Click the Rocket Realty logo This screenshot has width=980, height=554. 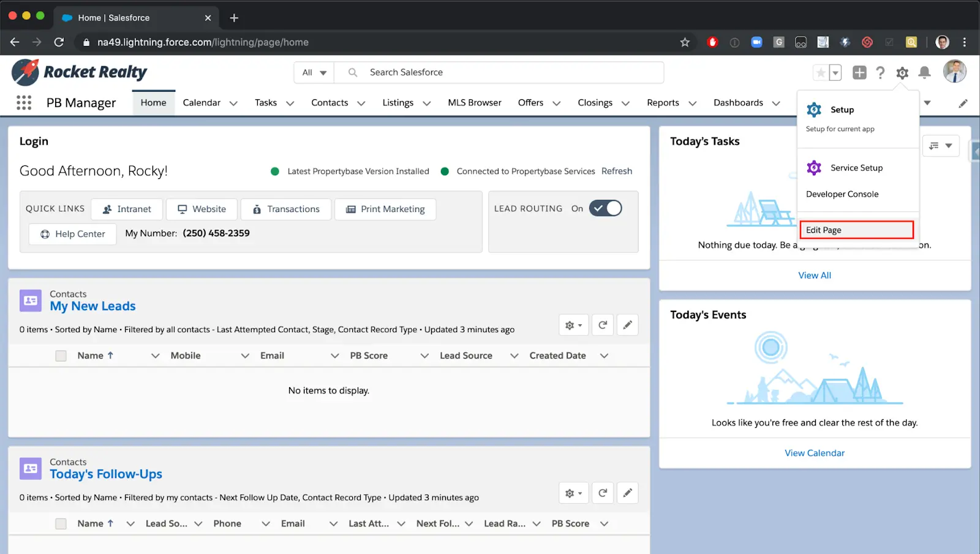pyautogui.click(x=80, y=72)
